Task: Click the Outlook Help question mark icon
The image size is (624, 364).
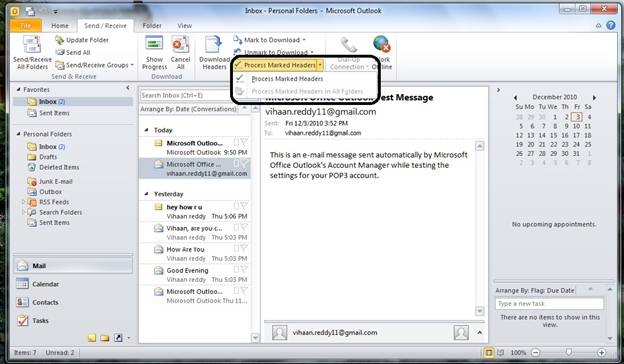Action: point(611,25)
